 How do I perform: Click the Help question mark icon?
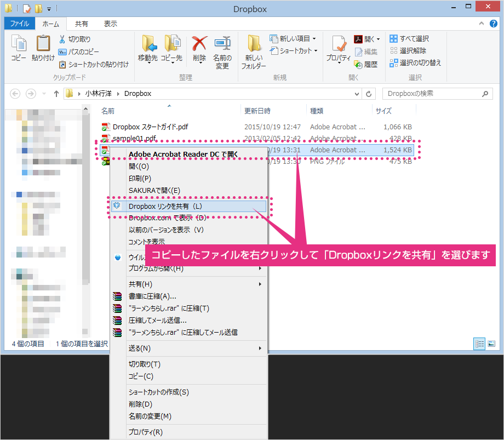[x=494, y=24]
